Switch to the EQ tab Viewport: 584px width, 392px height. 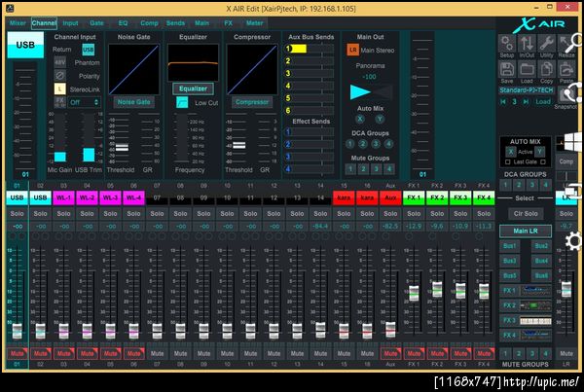pos(123,23)
